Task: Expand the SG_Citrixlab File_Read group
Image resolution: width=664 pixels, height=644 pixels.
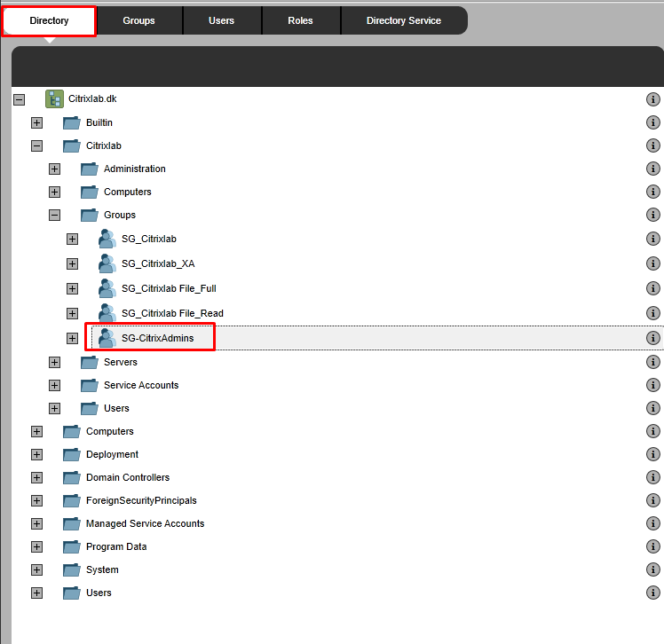Action: (x=73, y=313)
